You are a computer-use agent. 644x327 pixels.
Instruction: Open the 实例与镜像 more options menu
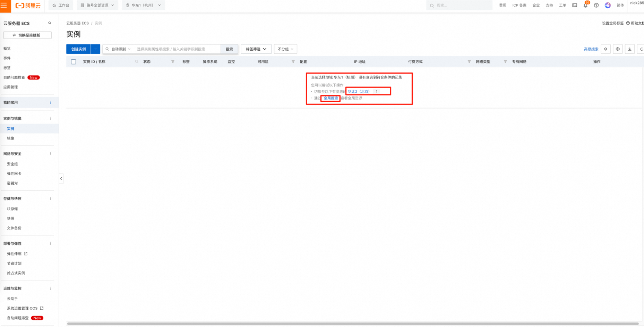(x=50, y=118)
